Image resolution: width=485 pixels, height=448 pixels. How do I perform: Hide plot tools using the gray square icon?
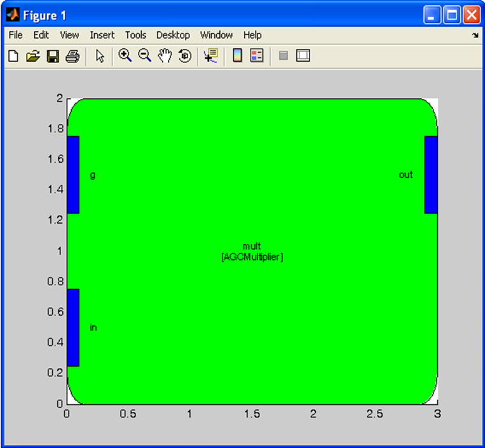[x=283, y=56]
